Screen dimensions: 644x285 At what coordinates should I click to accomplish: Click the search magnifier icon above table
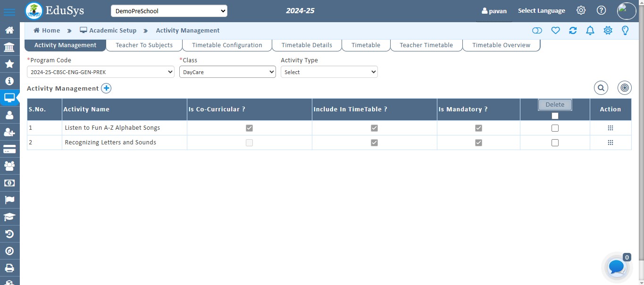[601, 88]
